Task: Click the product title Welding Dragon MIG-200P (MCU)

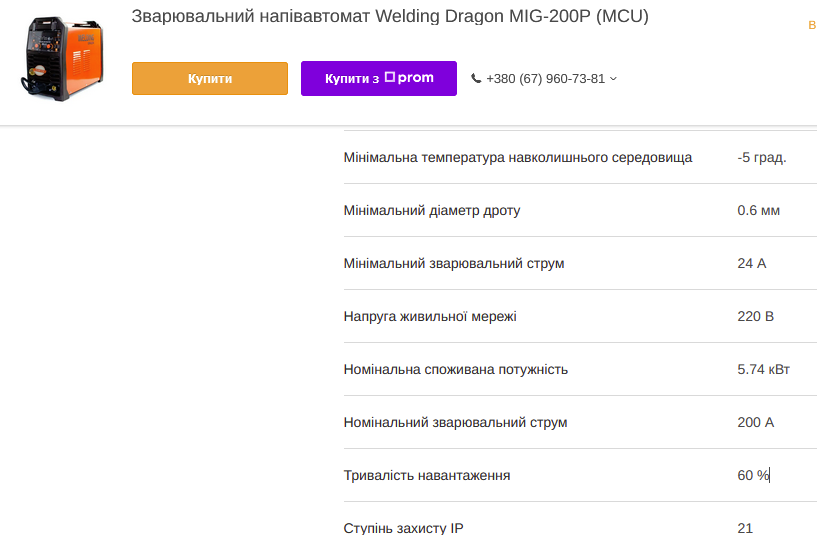Action: 390,16
